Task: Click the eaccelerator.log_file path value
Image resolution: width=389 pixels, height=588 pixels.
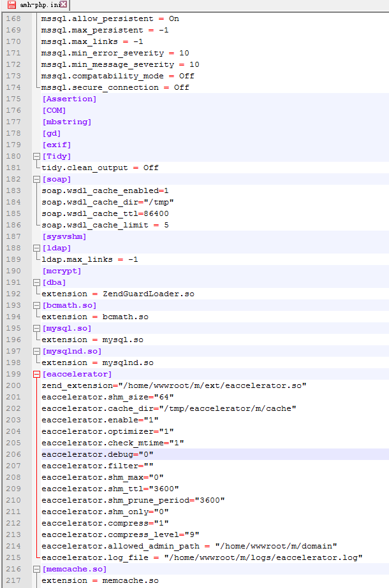Action: click(x=263, y=557)
